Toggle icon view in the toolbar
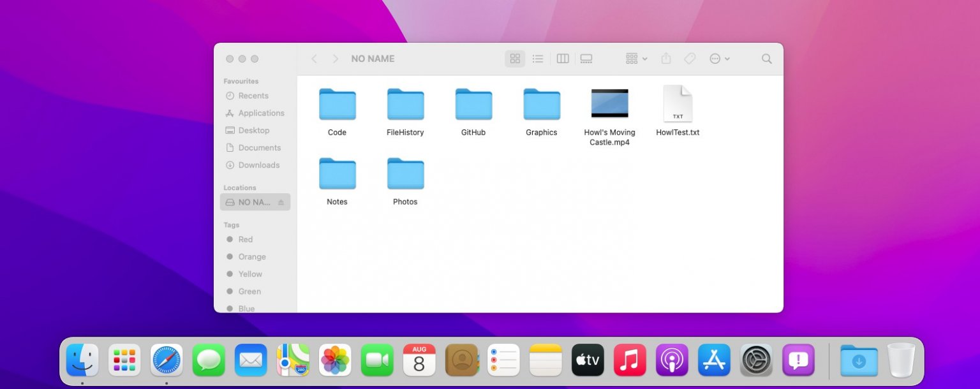The height and width of the screenshot is (389, 980). [x=515, y=58]
